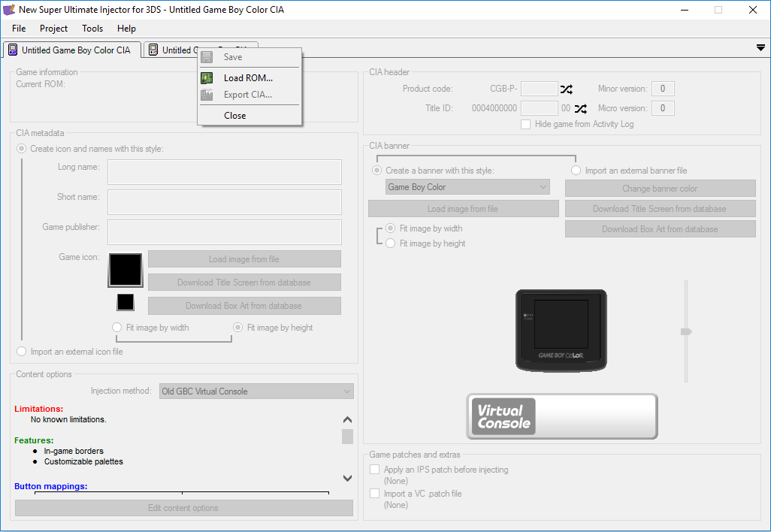Screen dimensions: 771x532
Task: Click the Title ID input field
Action: tap(540, 108)
